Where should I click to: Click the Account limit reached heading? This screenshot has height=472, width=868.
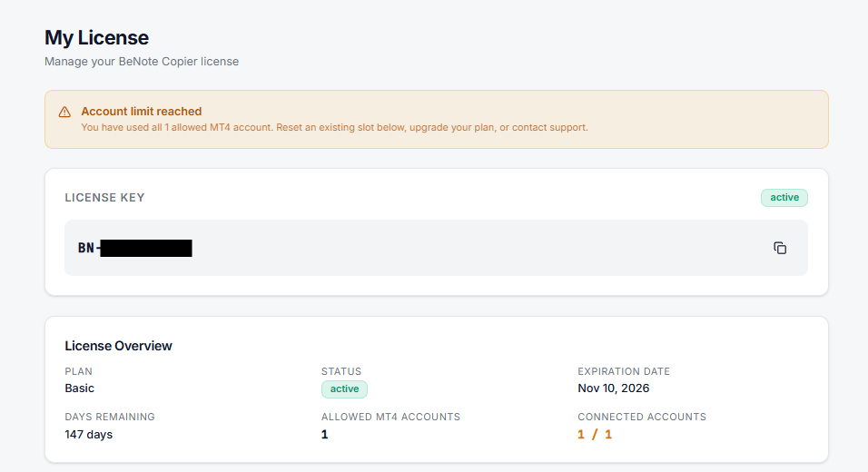(141, 112)
